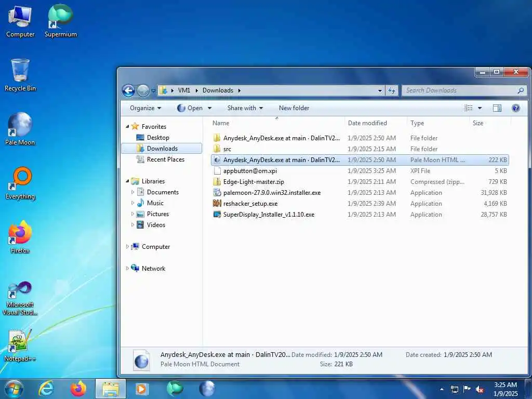Toggle the preview pane button

pos(497,108)
